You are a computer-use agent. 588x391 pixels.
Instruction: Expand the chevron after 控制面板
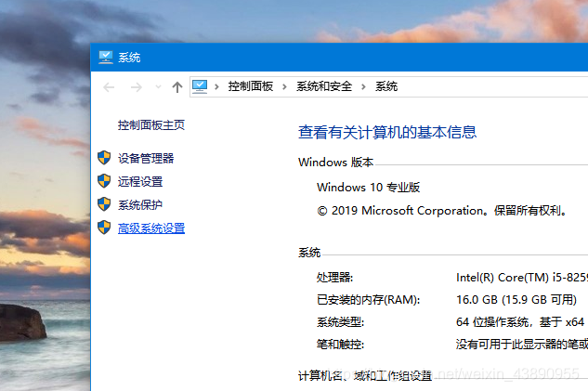point(284,87)
